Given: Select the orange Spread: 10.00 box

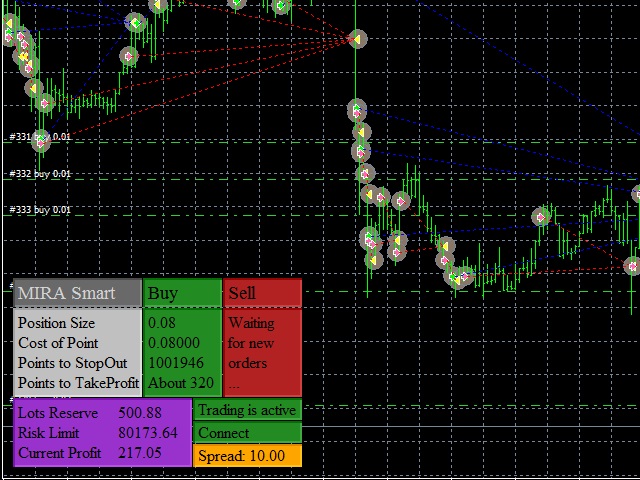Looking at the screenshot, I should click(x=246, y=456).
